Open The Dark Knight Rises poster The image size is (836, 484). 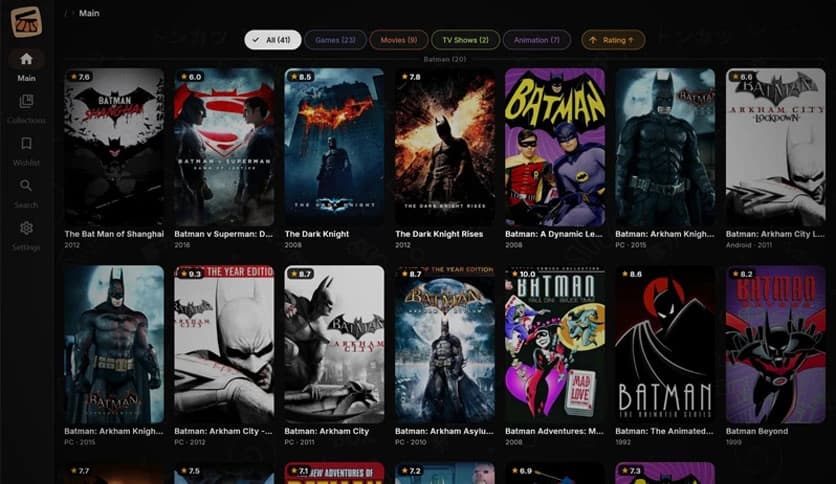point(445,147)
